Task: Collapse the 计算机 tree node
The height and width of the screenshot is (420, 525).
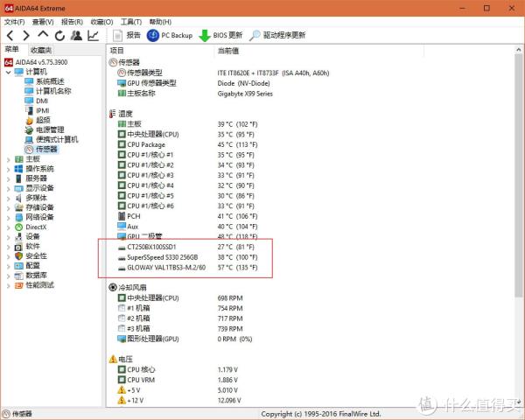Action: point(9,72)
